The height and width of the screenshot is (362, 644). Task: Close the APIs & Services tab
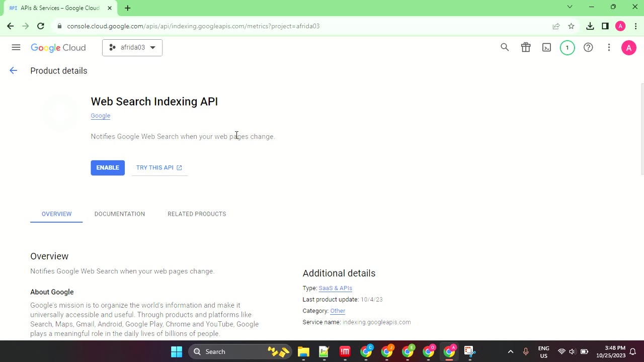110,8
